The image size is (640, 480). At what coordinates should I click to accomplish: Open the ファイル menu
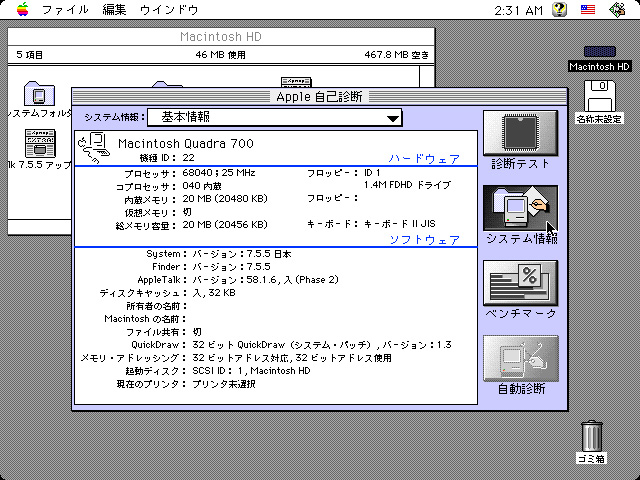65,10
